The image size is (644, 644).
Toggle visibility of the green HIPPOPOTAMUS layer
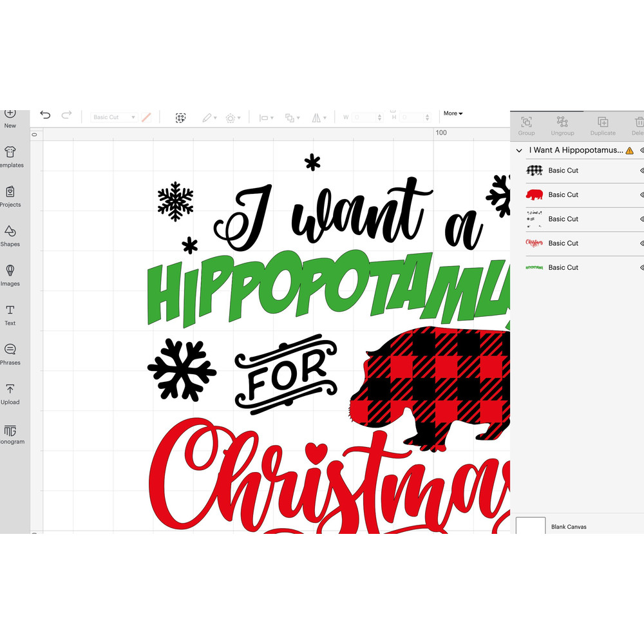(x=641, y=267)
